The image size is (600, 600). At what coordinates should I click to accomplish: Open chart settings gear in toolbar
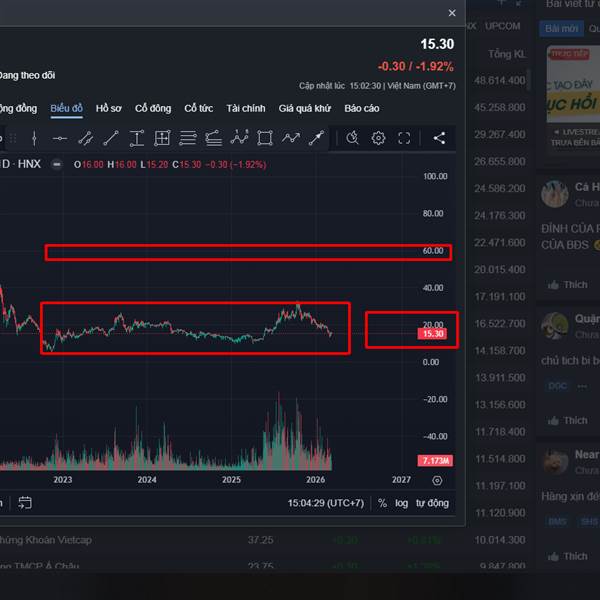point(378,138)
